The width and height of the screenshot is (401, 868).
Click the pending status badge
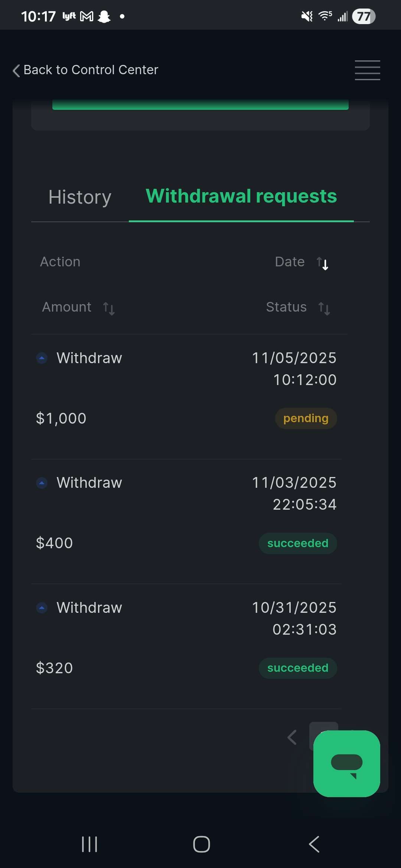point(306,418)
